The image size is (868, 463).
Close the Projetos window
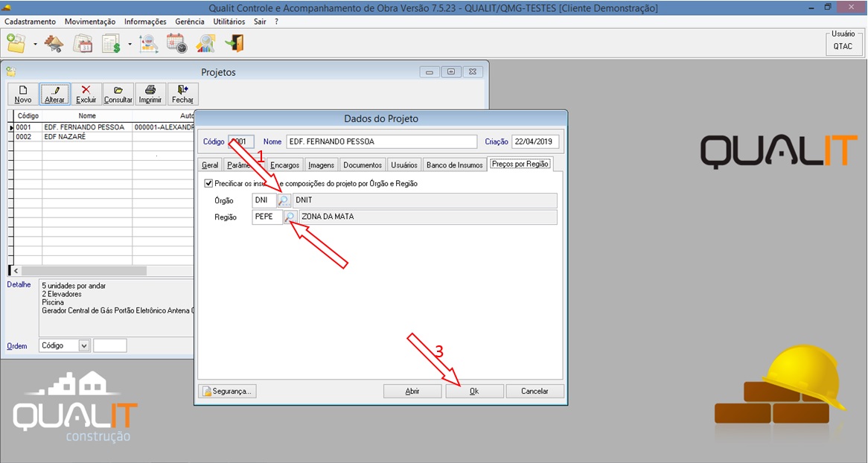pyautogui.click(x=472, y=72)
